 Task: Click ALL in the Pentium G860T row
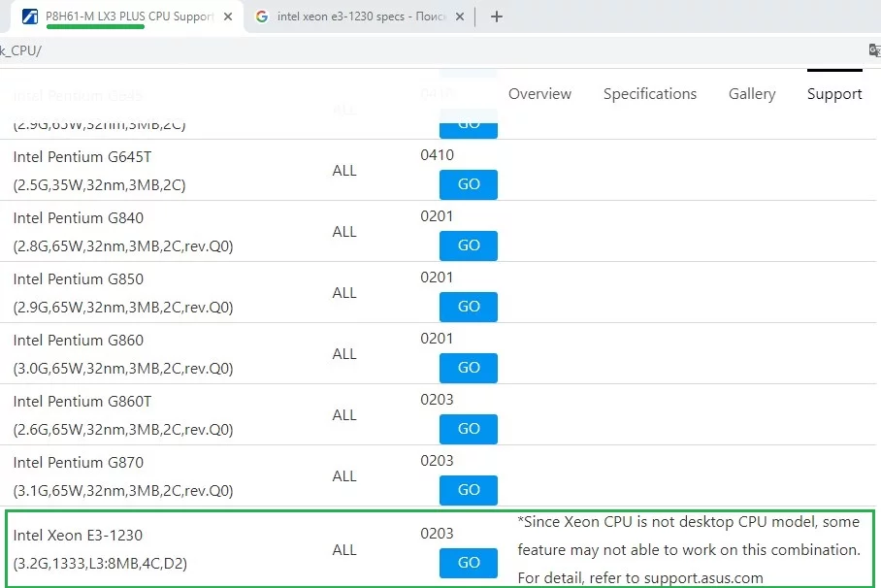[x=344, y=415]
